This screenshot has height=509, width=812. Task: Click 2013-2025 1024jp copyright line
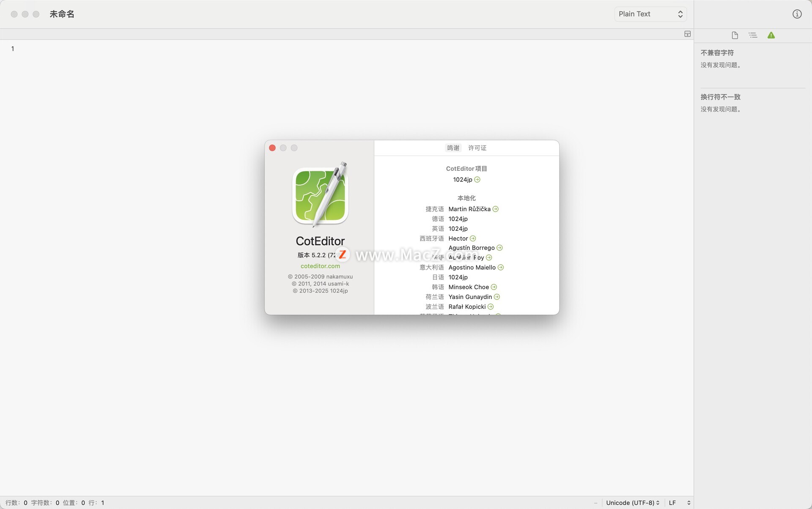tap(320, 291)
